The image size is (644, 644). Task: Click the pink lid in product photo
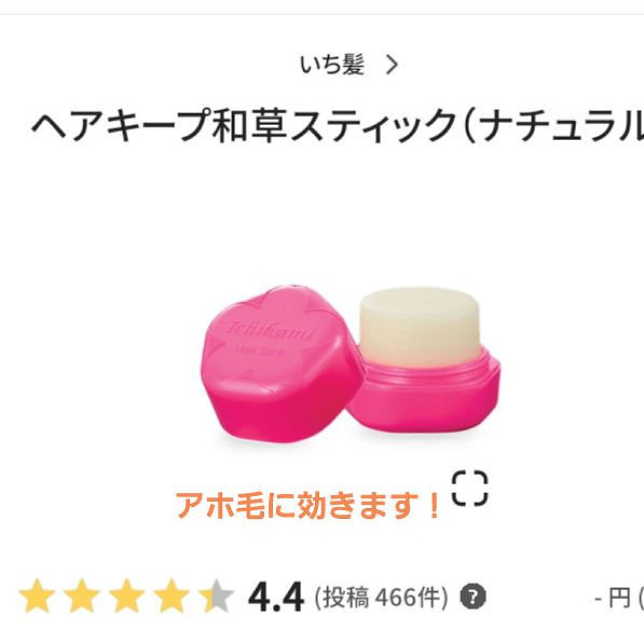pyautogui.click(x=278, y=363)
